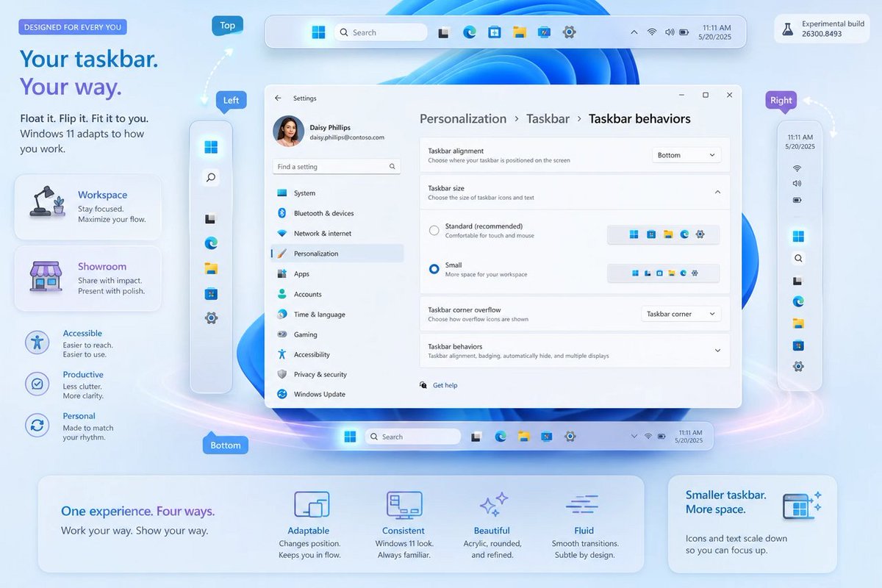
Task: Open Privacy & security settings
Action: [x=337, y=374]
